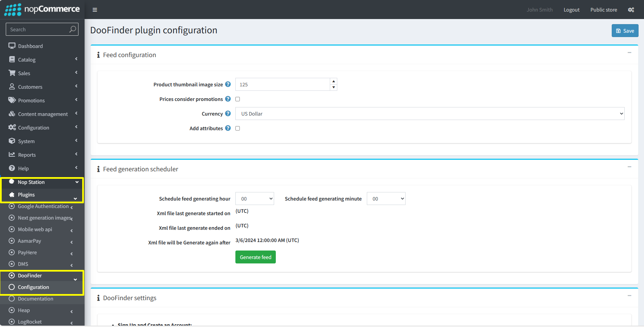Click help icon beside Add attributes

[x=228, y=128]
